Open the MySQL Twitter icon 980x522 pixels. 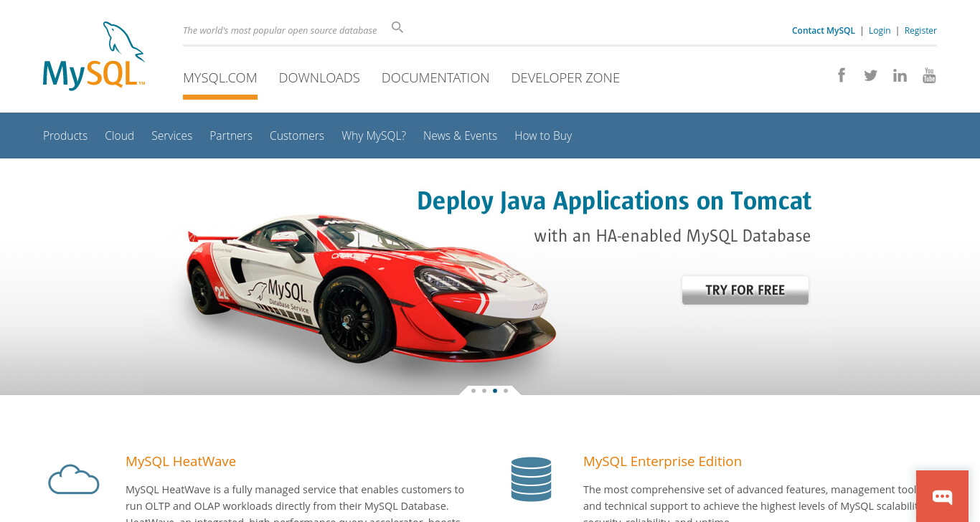click(x=870, y=75)
